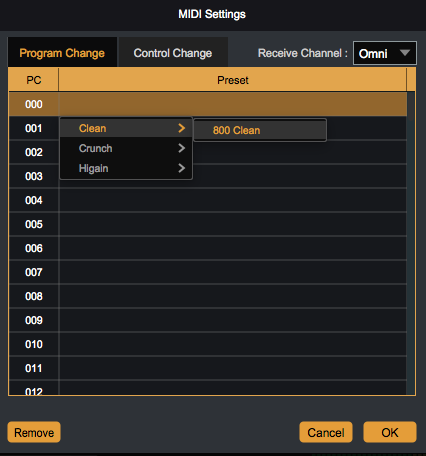
Task: Select the PC 004 row
Action: tap(208, 200)
